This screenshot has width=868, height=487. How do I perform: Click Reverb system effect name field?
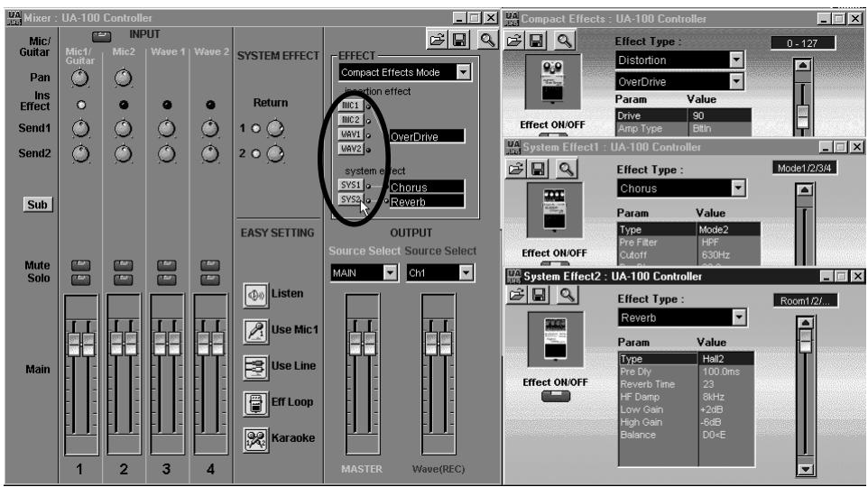coord(427,201)
